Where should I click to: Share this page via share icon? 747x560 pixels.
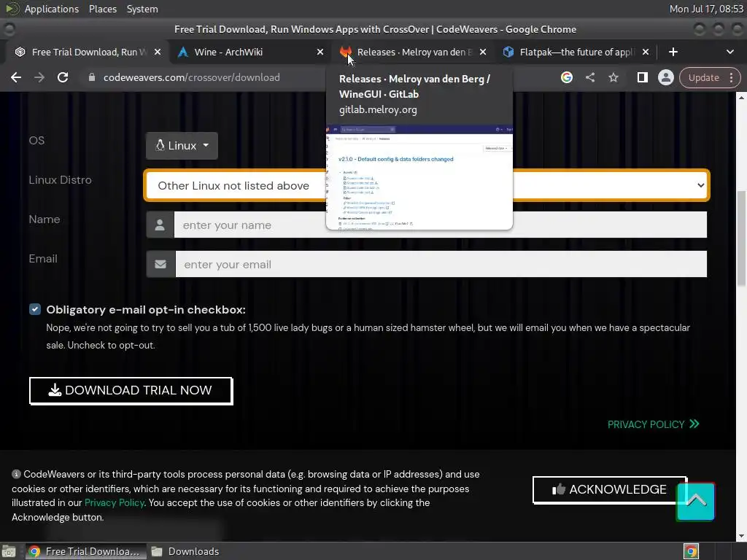click(x=589, y=77)
